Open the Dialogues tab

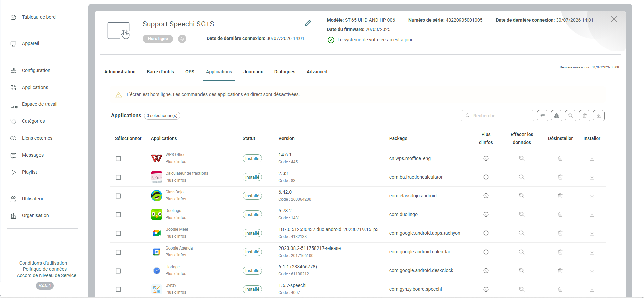285,72
